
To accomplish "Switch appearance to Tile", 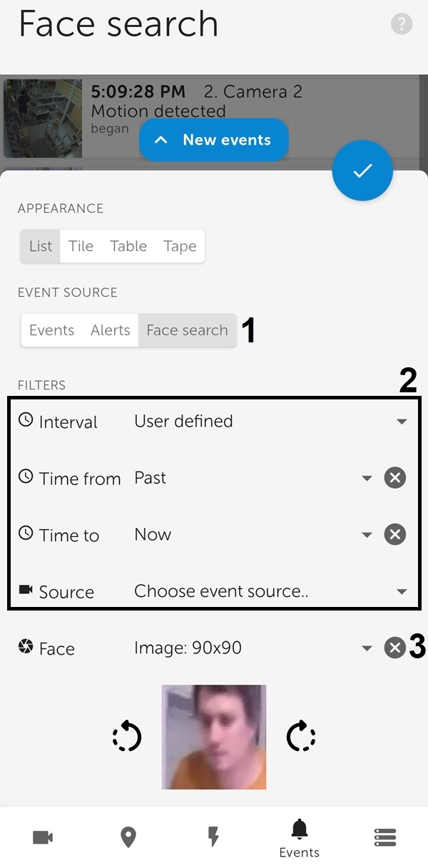I will 81,246.
